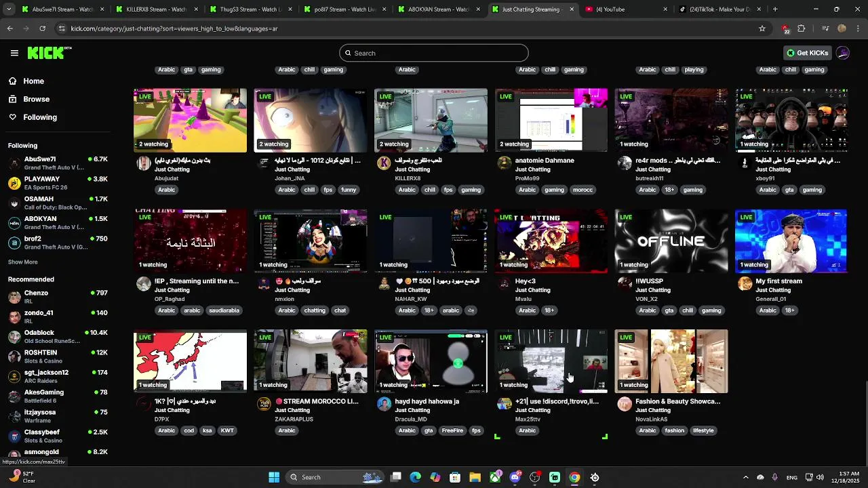Open zondo_41 recommended channel avatar
The width and height of the screenshot is (868, 488).
[x=14, y=317]
